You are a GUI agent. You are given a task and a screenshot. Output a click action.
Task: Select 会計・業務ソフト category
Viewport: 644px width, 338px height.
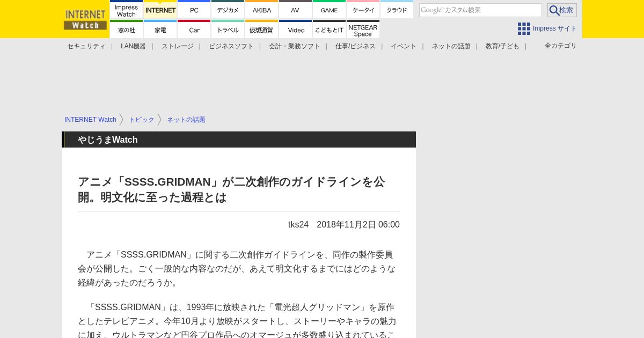(x=295, y=46)
